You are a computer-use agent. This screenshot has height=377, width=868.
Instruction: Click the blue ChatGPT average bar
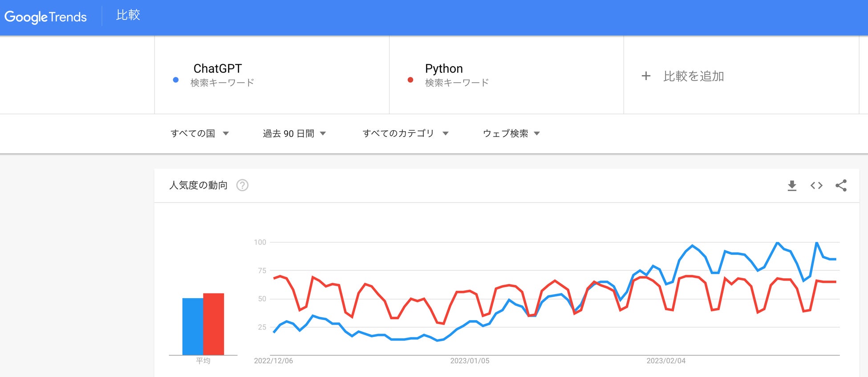tap(193, 326)
